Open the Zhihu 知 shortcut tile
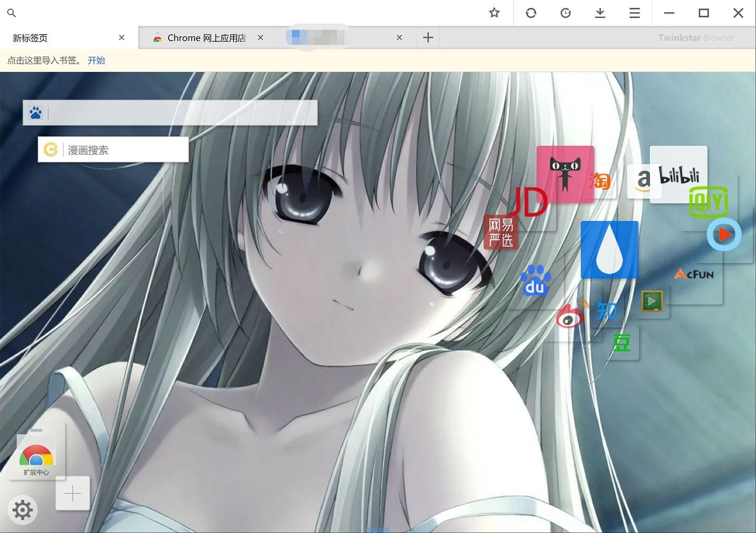 pos(607,310)
